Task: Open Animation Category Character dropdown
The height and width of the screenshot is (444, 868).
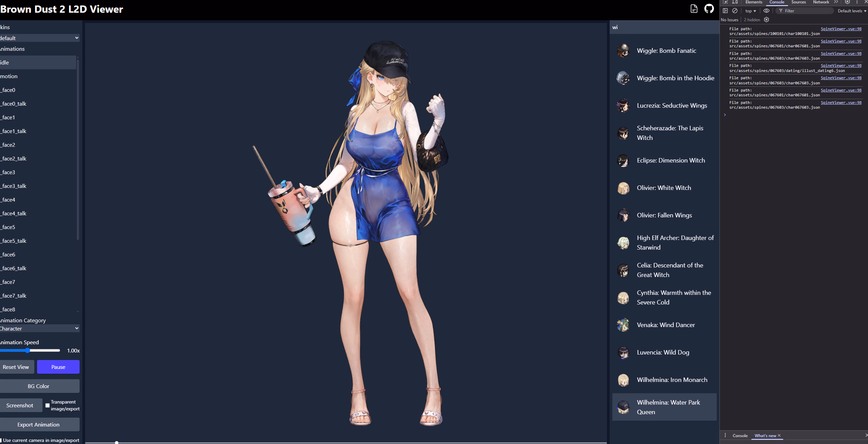Action: (x=39, y=328)
